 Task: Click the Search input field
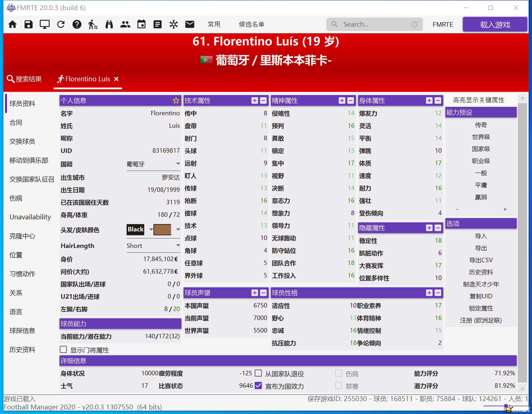374,24
